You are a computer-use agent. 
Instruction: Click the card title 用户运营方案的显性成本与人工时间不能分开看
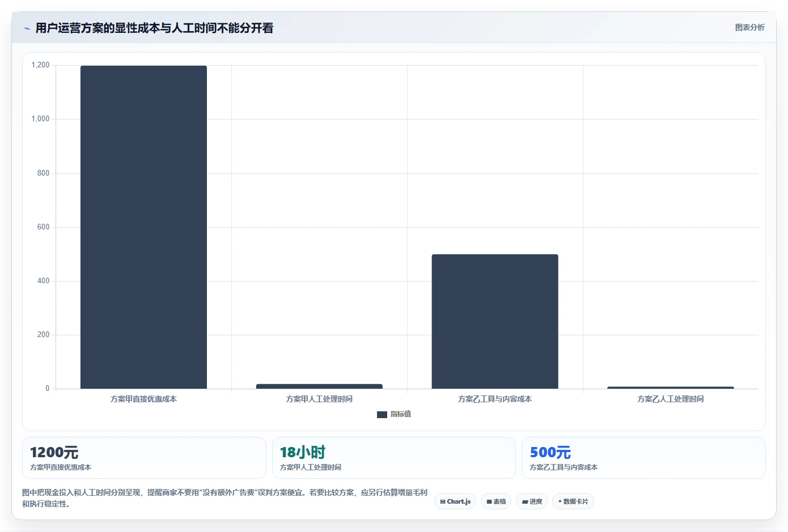[x=154, y=28]
